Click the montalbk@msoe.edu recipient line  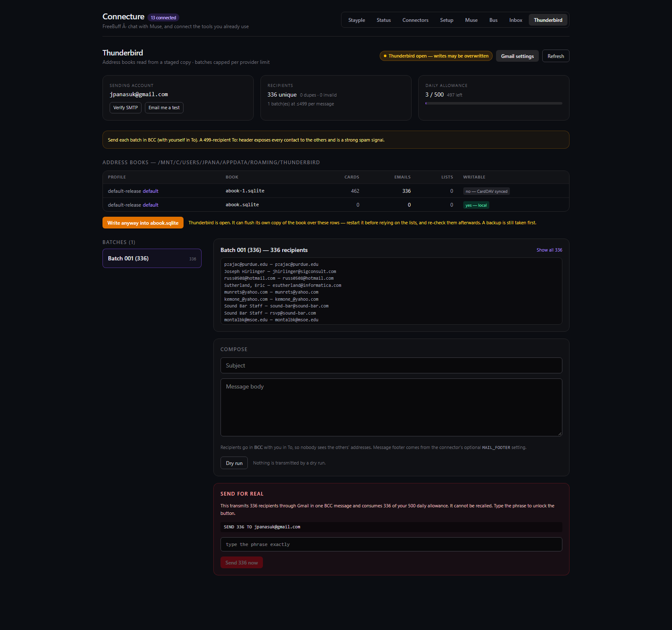[271, 320]
